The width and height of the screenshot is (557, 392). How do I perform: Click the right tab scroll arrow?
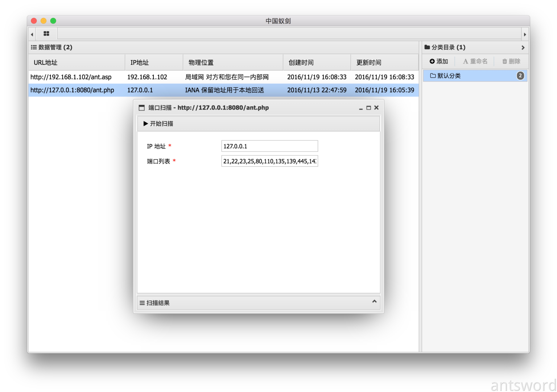click(524, 34)
